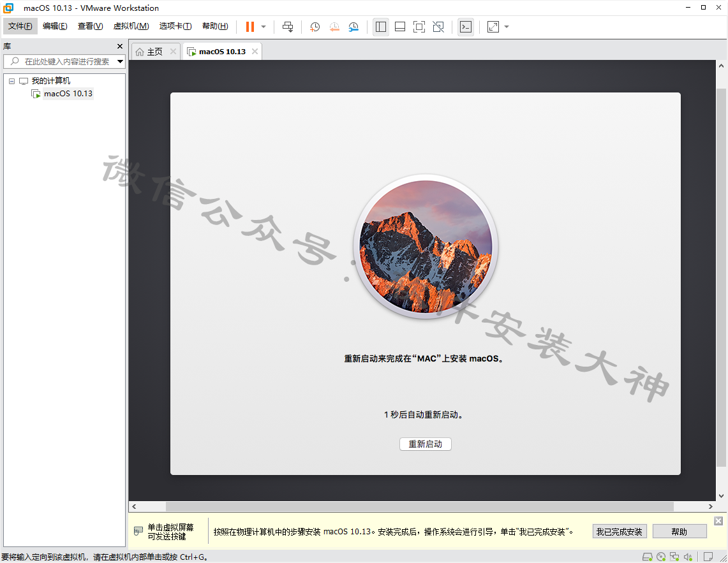The width and height of the screenshot is (728, 563).
Task: Click the scroll left arrow under the VM
Action: click(134, 506)
